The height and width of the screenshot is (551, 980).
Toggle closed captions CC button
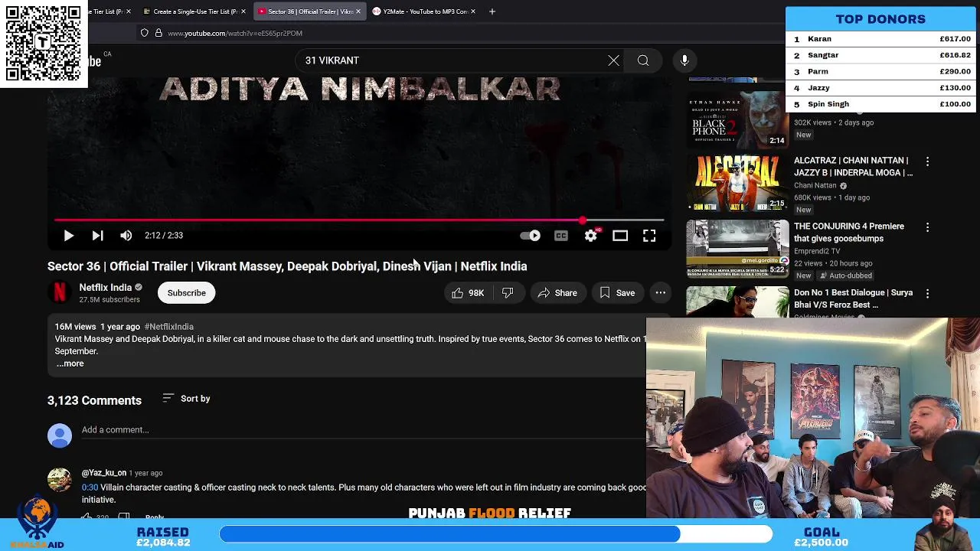click(561, 236)
